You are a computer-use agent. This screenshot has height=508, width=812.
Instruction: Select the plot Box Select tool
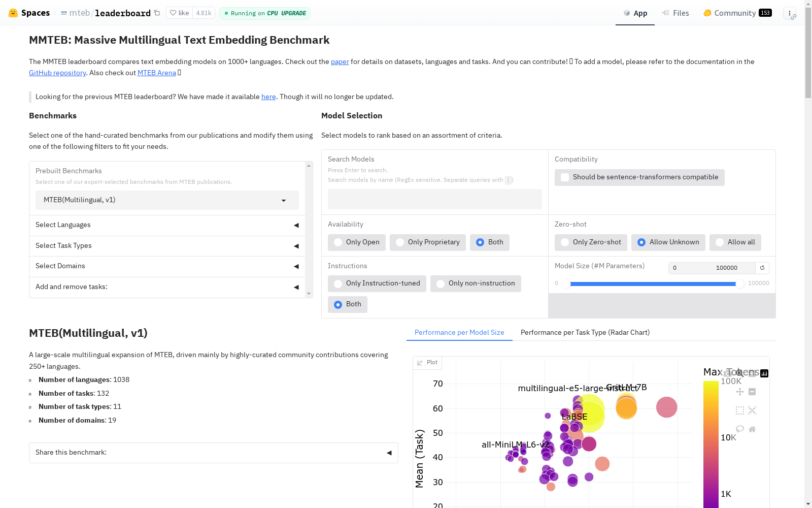(x=740, y=410)
